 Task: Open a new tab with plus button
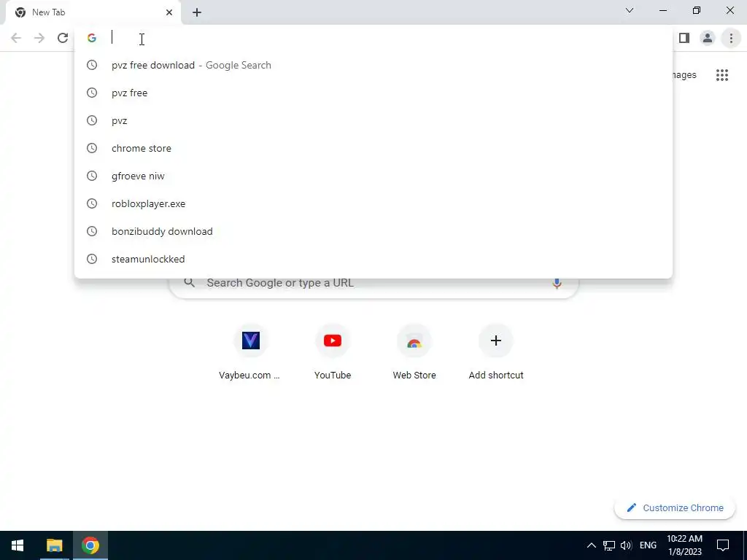tap(197, 12)
